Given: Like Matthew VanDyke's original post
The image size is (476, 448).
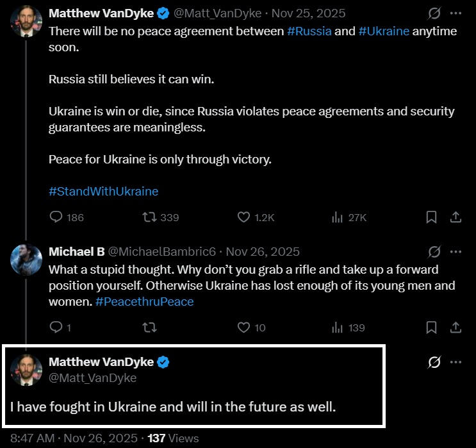Looking at the screenshot, I should click(243, 217).
